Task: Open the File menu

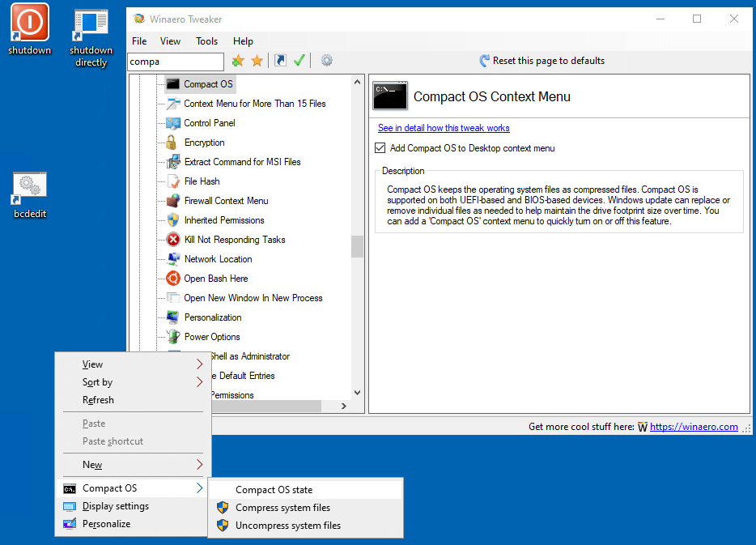Action: (x=139, y=41)
